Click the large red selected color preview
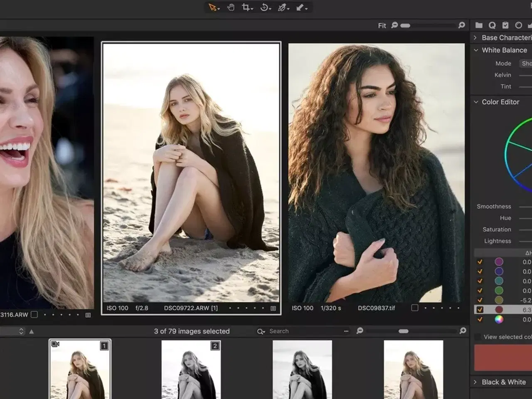The width and height of the screenshot is (532, 399). 503,357
